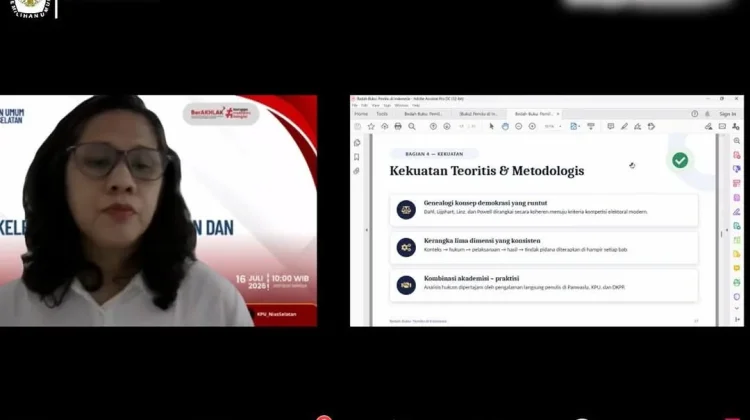Open the Protect shield tool in right pane

737,297
